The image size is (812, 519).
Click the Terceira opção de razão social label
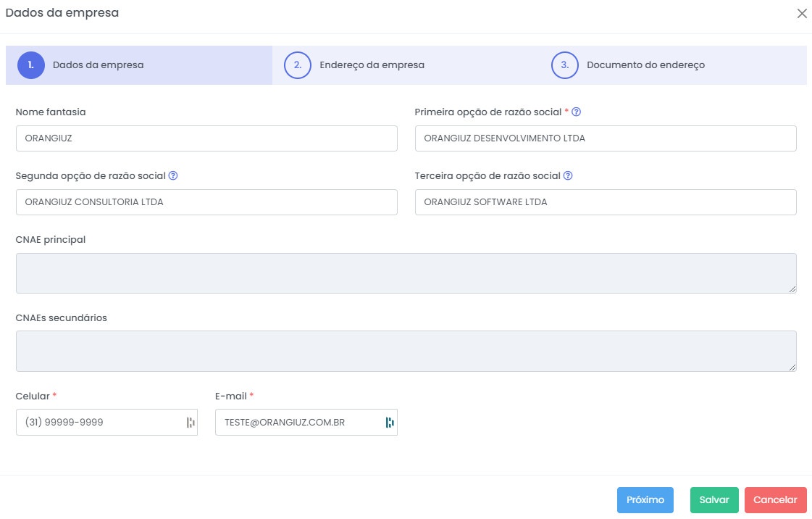pyautogui.click(x=487, y=175)
